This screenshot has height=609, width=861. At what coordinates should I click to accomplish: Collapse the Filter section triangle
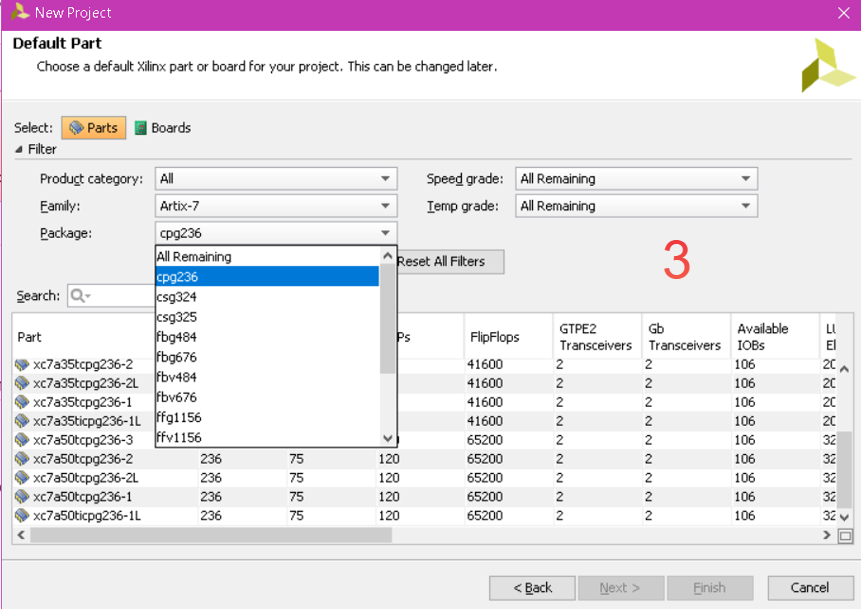pos(19,149)
